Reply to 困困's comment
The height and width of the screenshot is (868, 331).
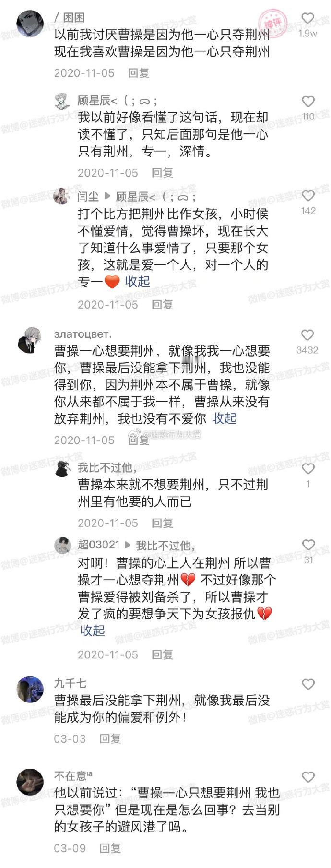click(139, 73)
